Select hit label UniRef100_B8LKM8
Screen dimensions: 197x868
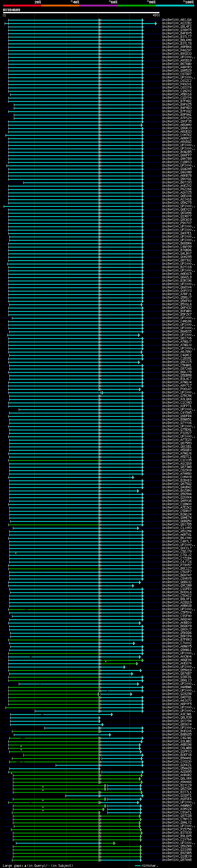click(x=177, y=40)
